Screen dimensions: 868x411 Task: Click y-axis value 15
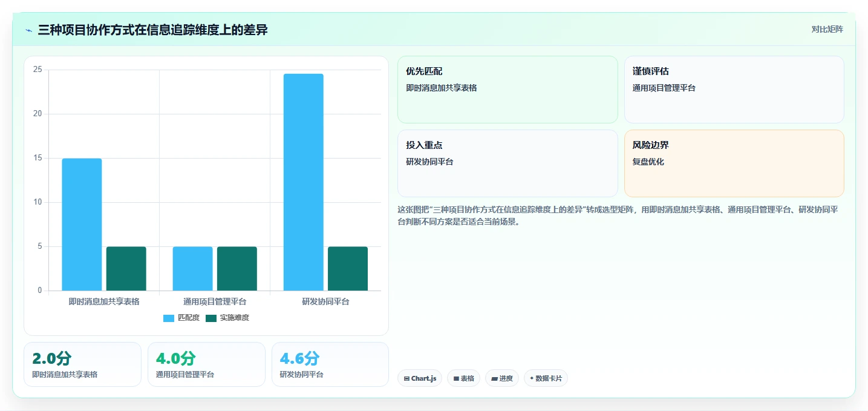(x=38, y=158)
